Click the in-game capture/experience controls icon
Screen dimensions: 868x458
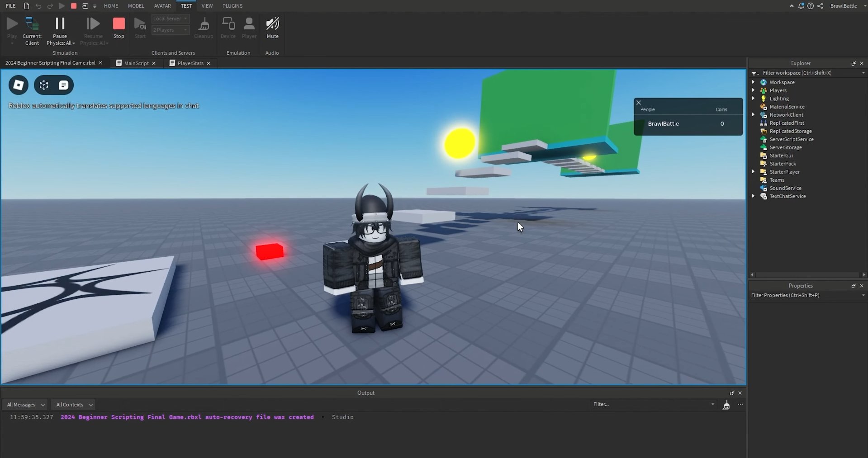[44, 85]
